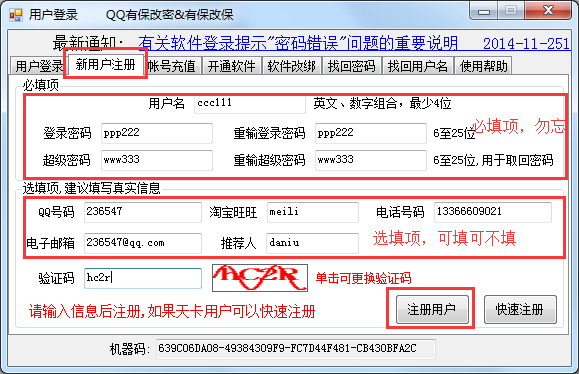The image size is (579, 374).
Task: Focus the QQ号码 field
Action: [143, 212]
